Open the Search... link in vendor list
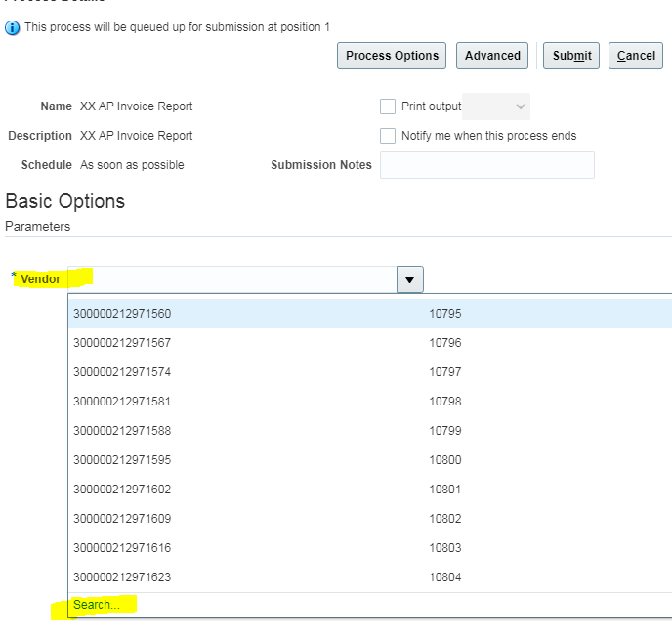This screenshot has width=672, height=639. pos(97,606)
